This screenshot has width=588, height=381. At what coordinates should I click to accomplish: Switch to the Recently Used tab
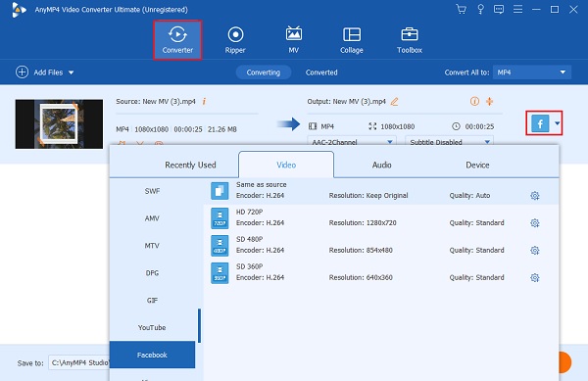pos(190,165)
